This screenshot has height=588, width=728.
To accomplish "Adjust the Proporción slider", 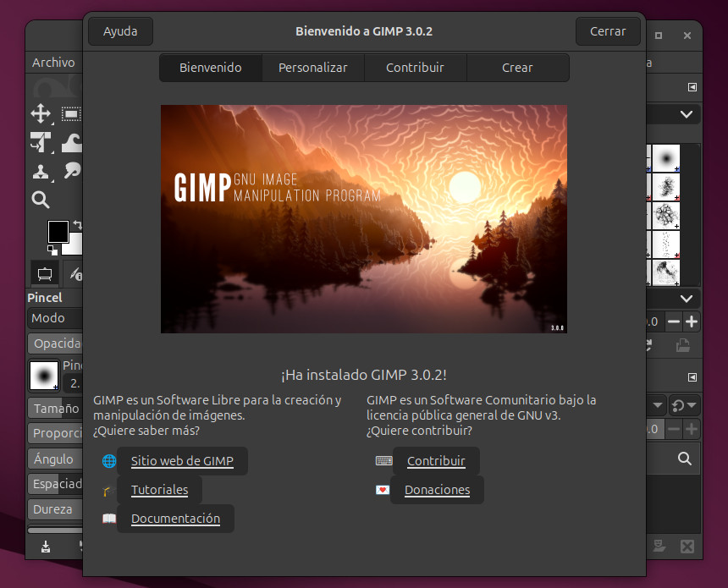I will [x=55, y=433].
